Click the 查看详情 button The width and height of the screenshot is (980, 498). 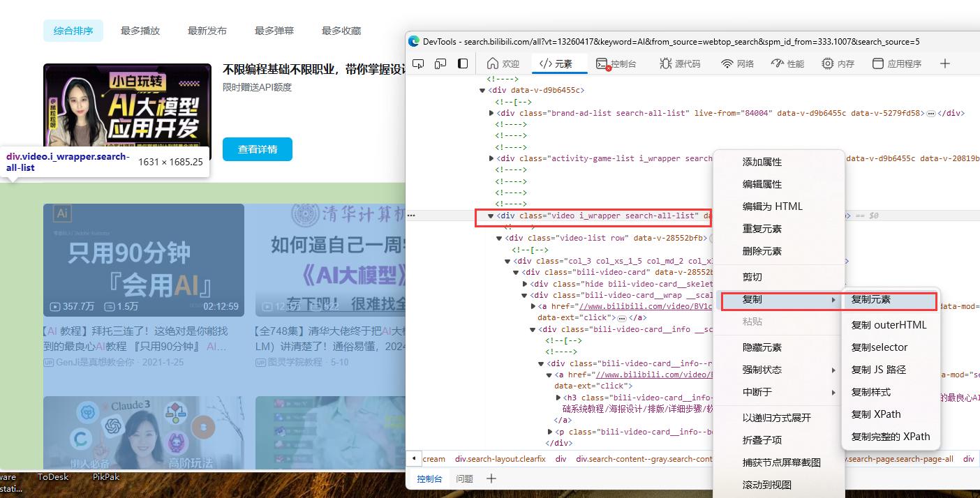tap(257, 149)
